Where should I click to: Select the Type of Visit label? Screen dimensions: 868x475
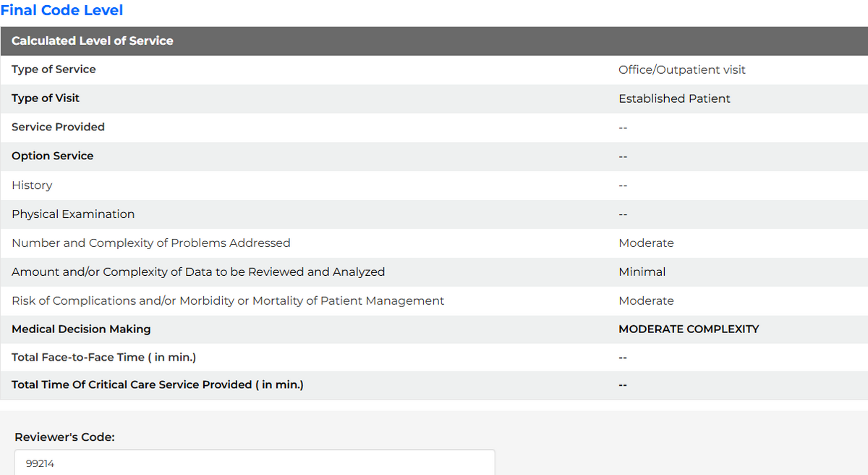click(46, 98)
